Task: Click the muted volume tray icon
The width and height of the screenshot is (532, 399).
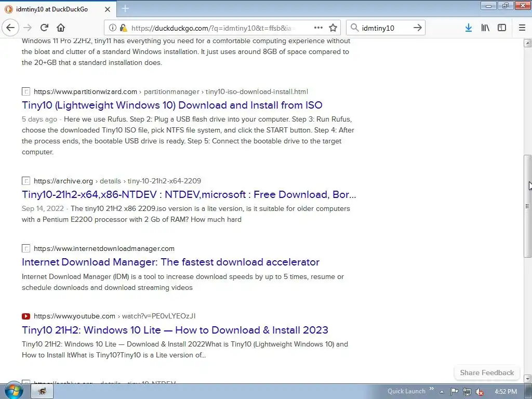Action: (480, 392)
